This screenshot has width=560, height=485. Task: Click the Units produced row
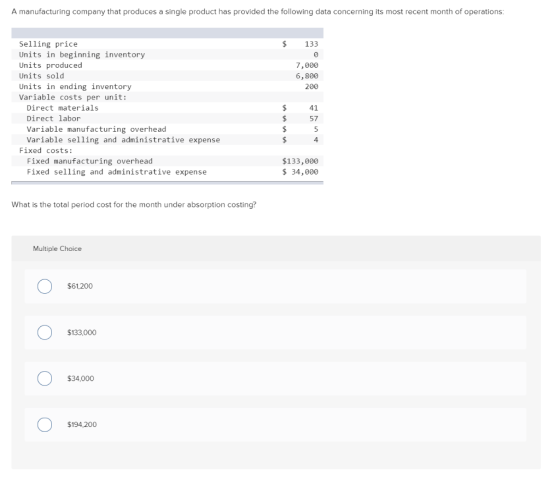click(x=167, y=65)
